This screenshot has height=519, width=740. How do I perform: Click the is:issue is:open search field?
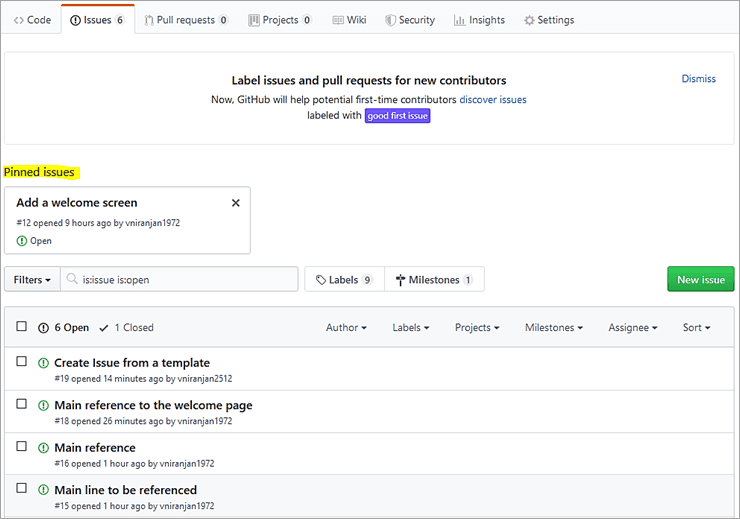pyautogui.click(x=187, y=280)
